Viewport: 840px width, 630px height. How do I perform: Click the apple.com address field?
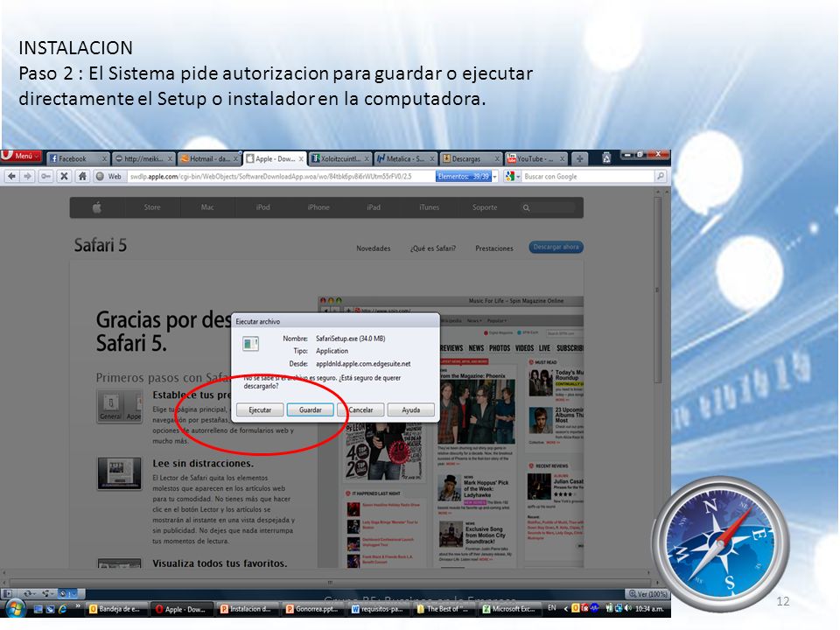point(281,176)
